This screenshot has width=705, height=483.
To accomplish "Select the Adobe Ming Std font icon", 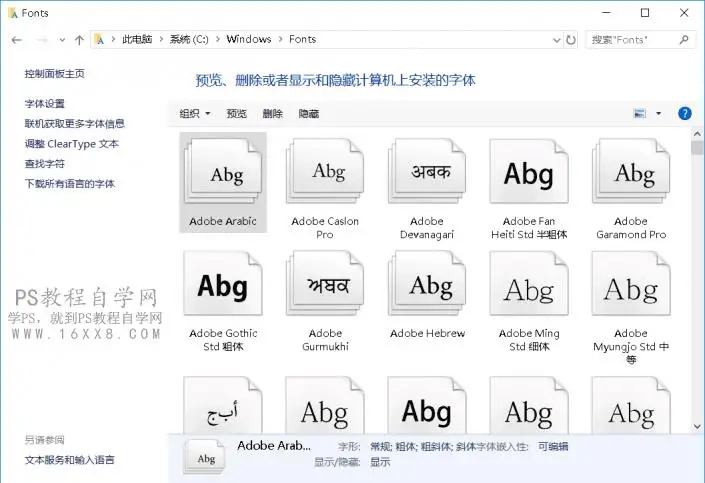I will (x=529, y=283).
